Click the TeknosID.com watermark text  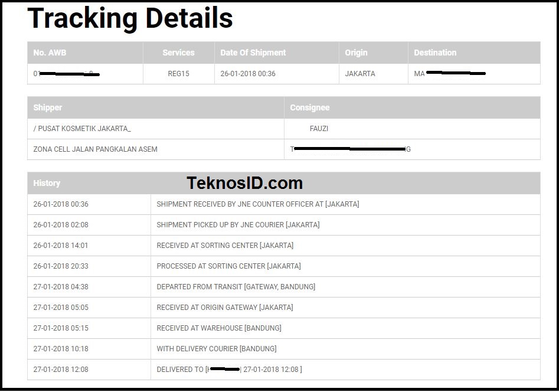pyautogui.click(x=244, y=183)
